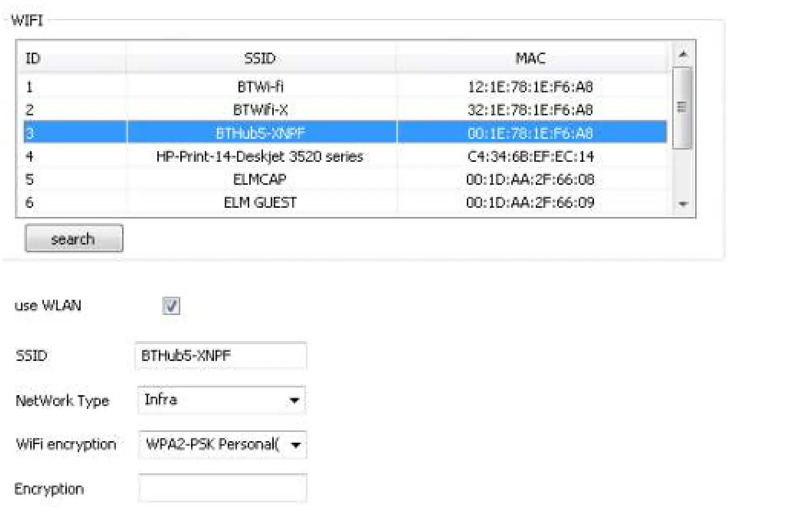
Task: Click the search button
Action: (x=73, y=238)
